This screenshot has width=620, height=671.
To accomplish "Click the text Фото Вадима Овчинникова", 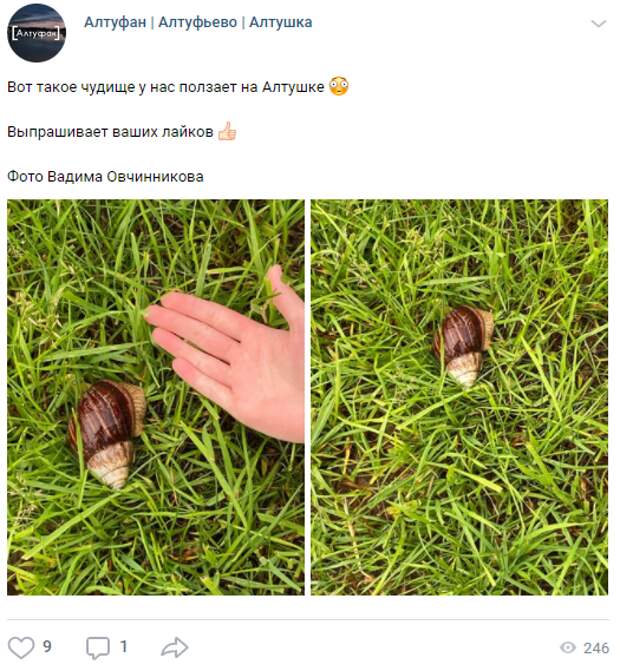I will [x=105, y=176].
